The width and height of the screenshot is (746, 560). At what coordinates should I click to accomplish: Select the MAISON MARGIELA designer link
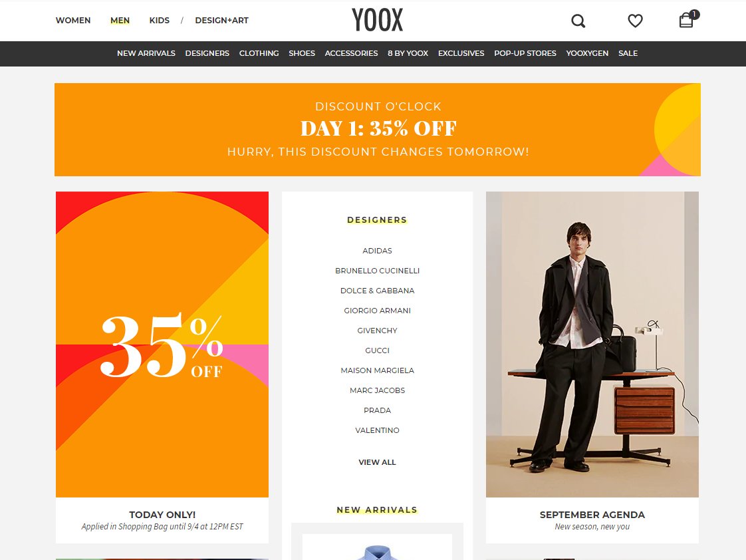pyautogui.click(x=377, y=370)
